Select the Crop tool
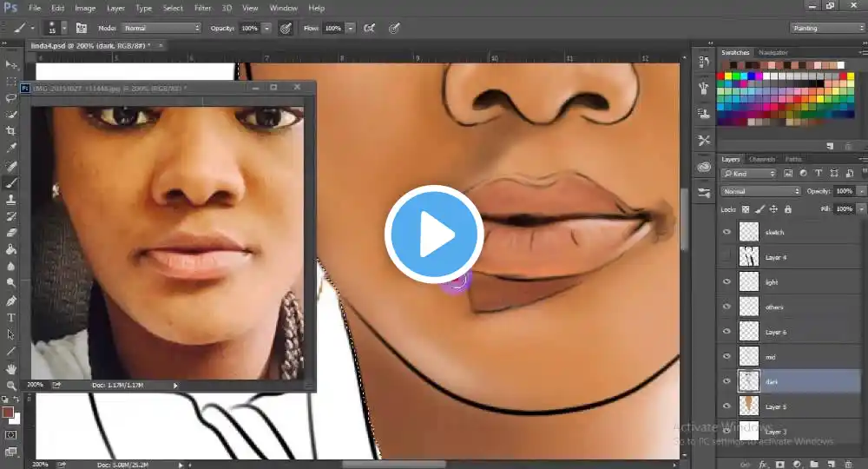This screenshot has width=868, height=469. coord(10,131)
